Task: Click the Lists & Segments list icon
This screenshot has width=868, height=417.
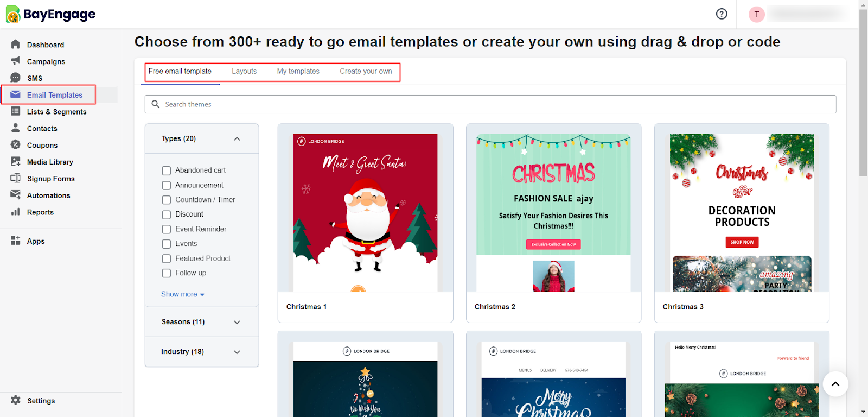Action: click(x=15, y=111)
